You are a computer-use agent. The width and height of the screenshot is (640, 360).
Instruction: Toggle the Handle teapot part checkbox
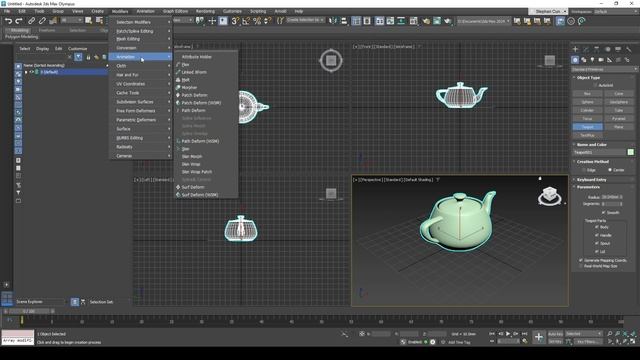pyautogui.click(x=597, y=235)
